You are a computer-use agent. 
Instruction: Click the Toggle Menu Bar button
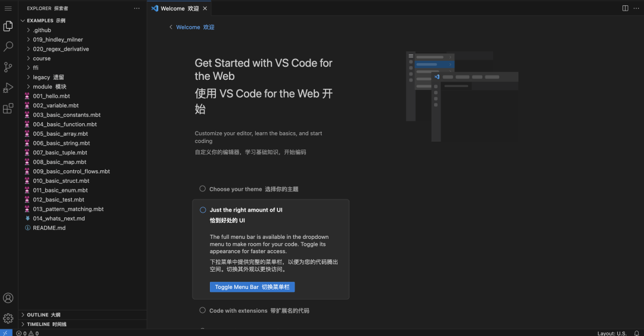pos(252,287)
